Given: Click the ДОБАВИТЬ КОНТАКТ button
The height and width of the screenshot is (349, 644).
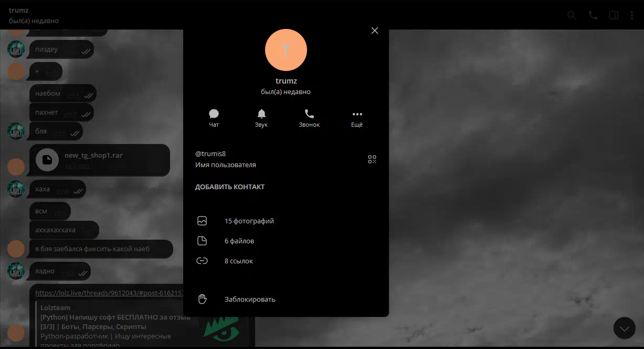Looking at the screenshot, I should (230, 187).
